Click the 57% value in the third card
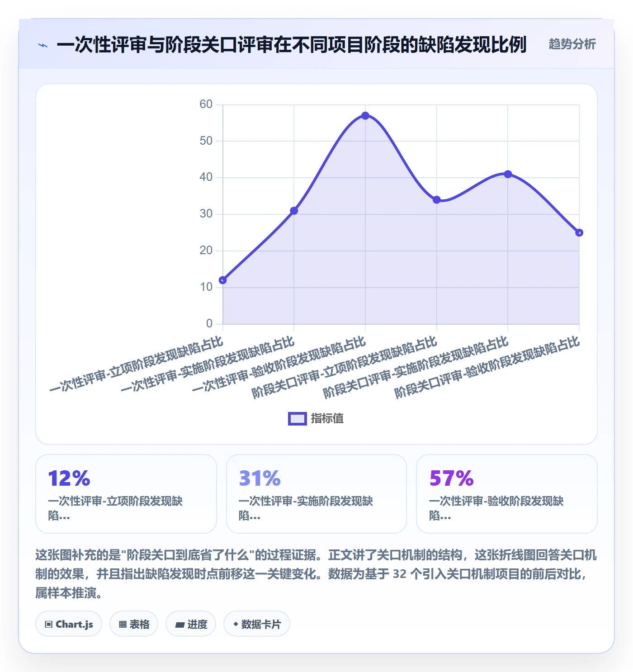 tap(451, 478)
